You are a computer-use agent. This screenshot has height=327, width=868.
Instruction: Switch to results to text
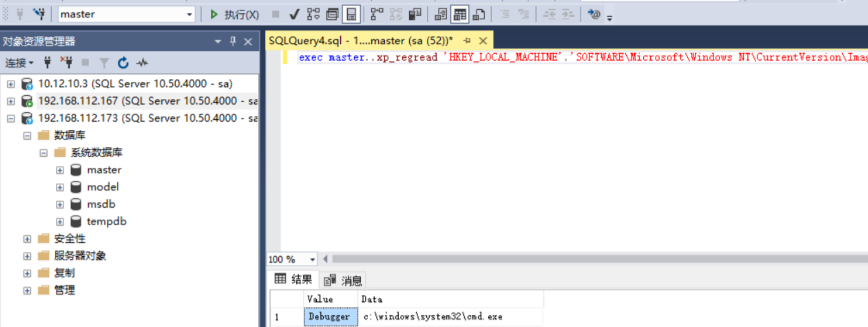(x=440, y=15)
